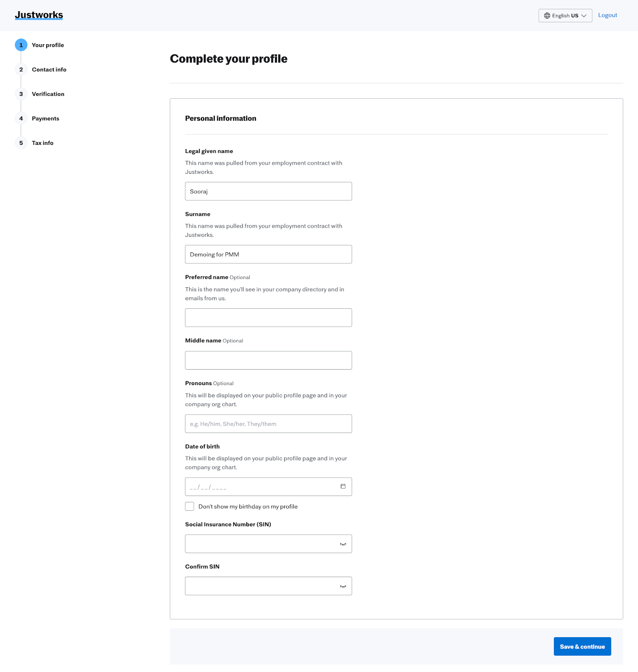Click the Logout link
The height and width of the screenshot is (672, 638).
coord(607,15)
